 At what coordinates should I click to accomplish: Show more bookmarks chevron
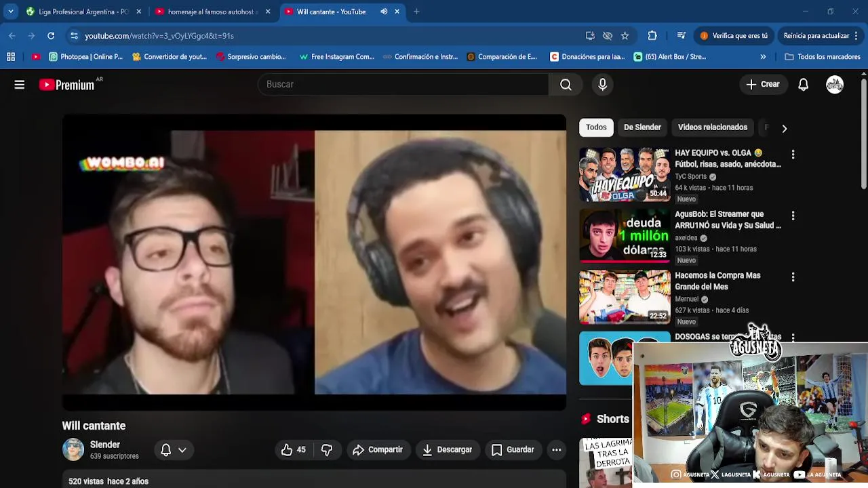pyautogui.click(x=763, y=57)
